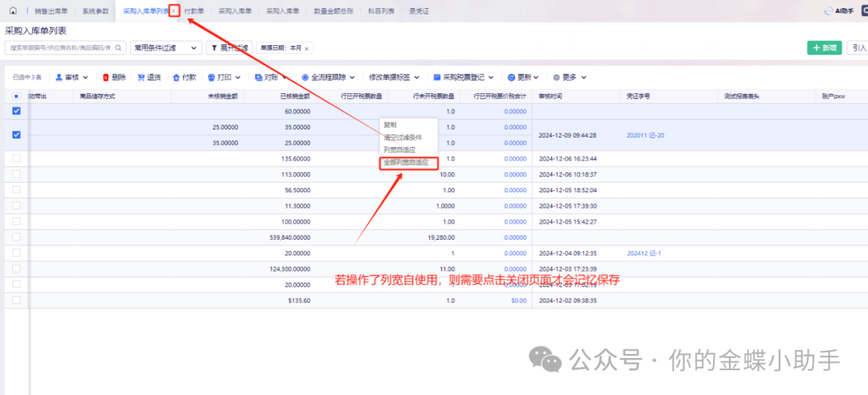The image size is (868, 395).
Task: Open voucher link 202011 记-20
Action: coord(645,135)
